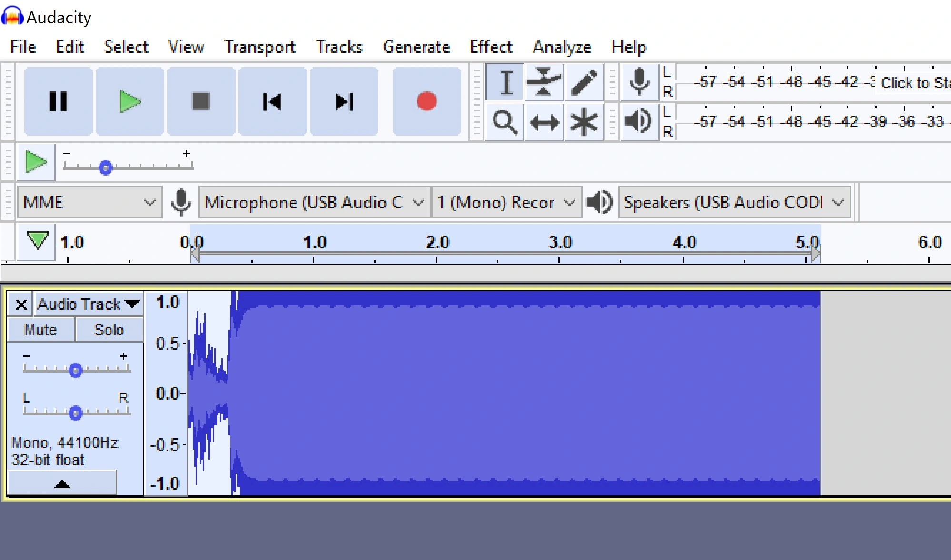
Task: Select the Envelope tool
Action: click(544, 82)
